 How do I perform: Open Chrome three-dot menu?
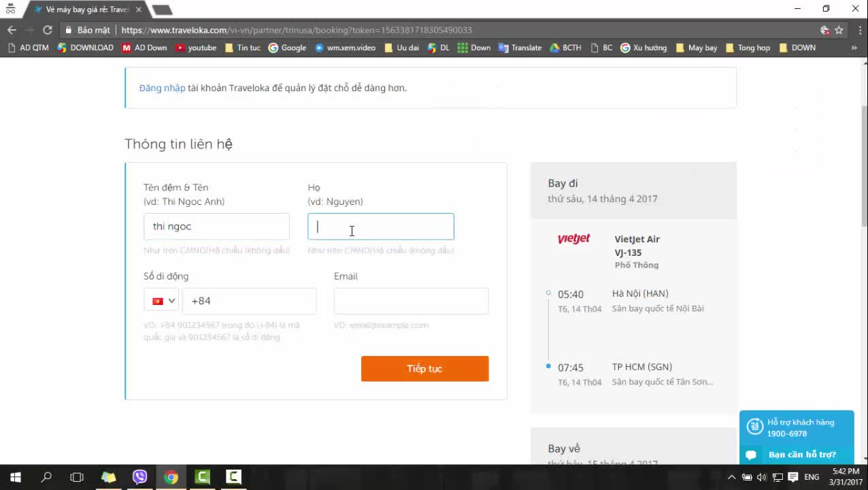pyautogui.click(x=860, y=30)
